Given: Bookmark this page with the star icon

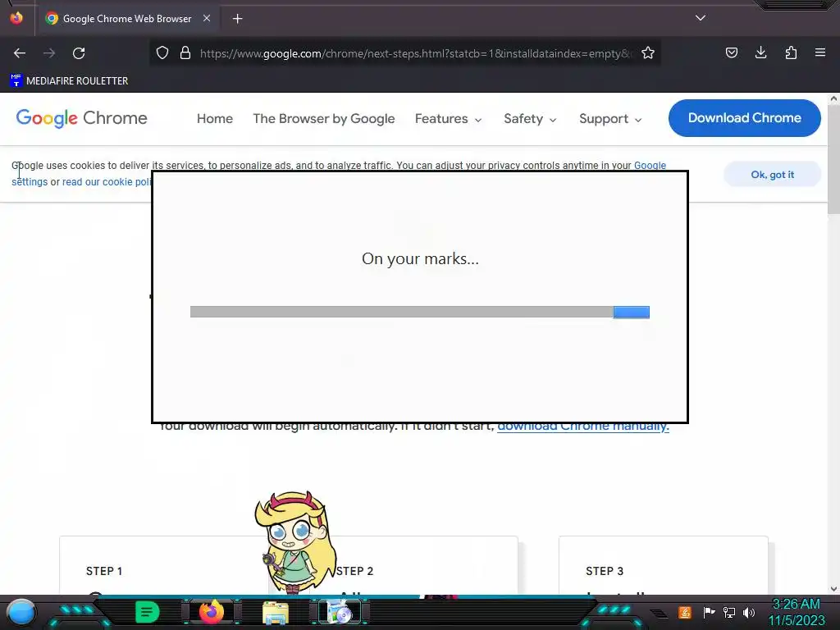Looking at the screenshot, I should 648,52.
